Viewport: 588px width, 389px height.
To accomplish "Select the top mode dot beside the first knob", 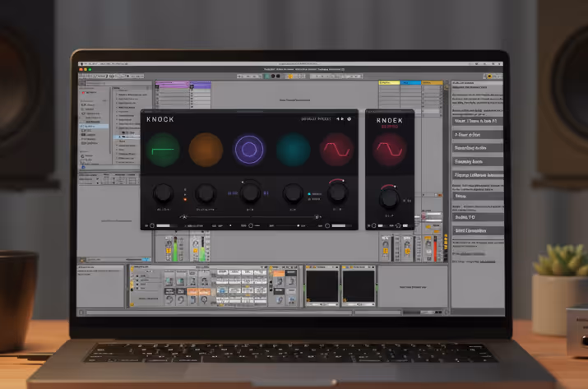I will [185, 189].
